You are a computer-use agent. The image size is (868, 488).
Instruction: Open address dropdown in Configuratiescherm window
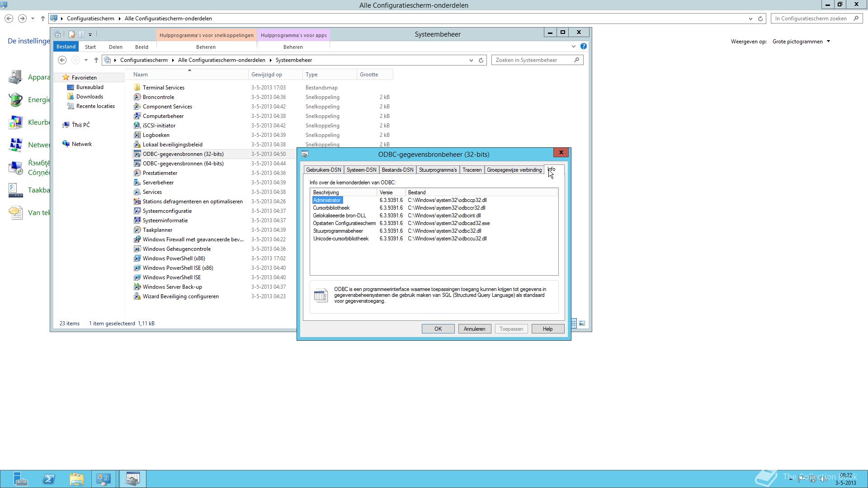(x=750, y=19)
